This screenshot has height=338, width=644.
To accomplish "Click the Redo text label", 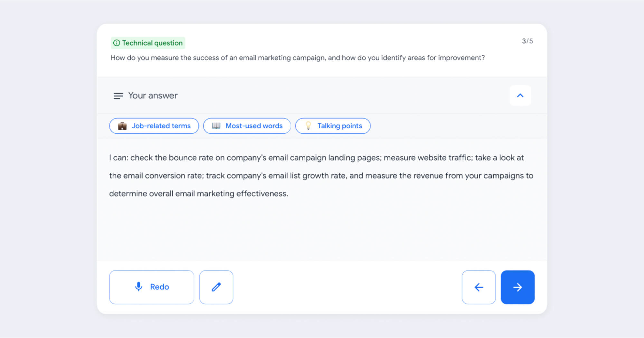I will (x=159, y=287).
